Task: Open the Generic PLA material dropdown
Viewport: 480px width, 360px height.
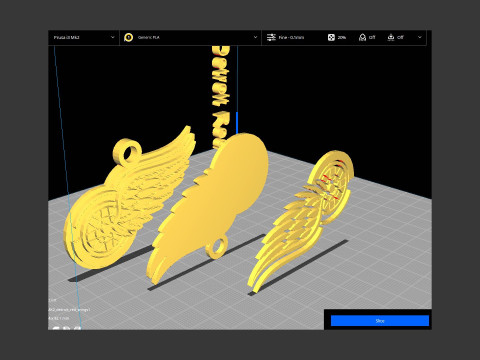Action: (x=191, y=38)
